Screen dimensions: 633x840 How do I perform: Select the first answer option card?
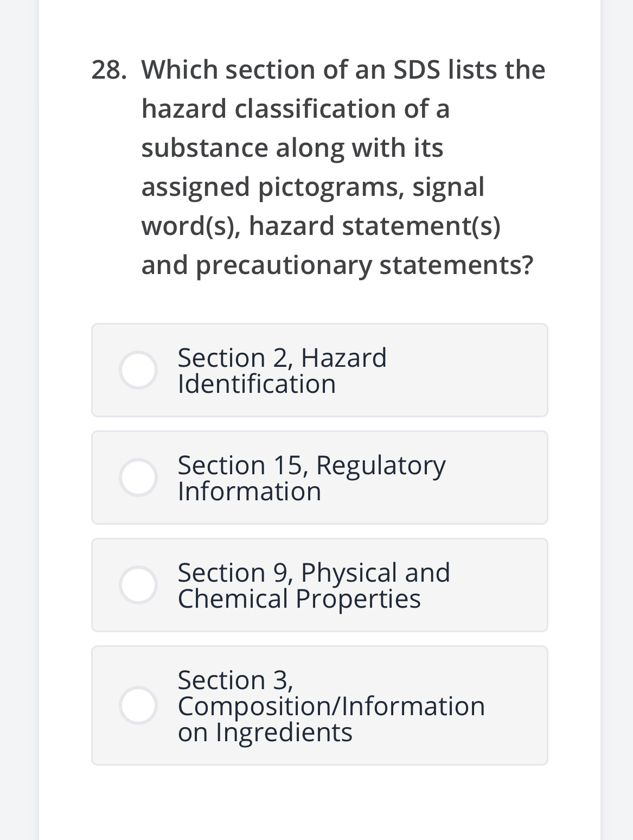319,370
